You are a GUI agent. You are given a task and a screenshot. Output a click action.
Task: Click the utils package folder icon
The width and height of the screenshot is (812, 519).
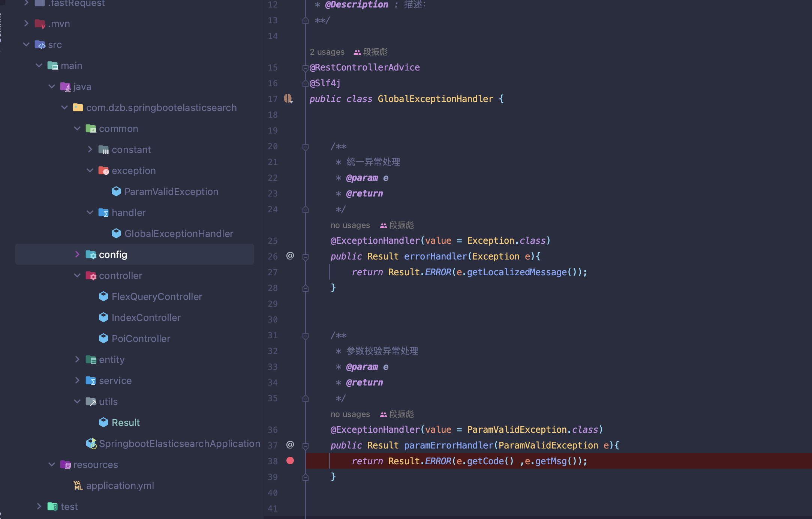[91, 402]
